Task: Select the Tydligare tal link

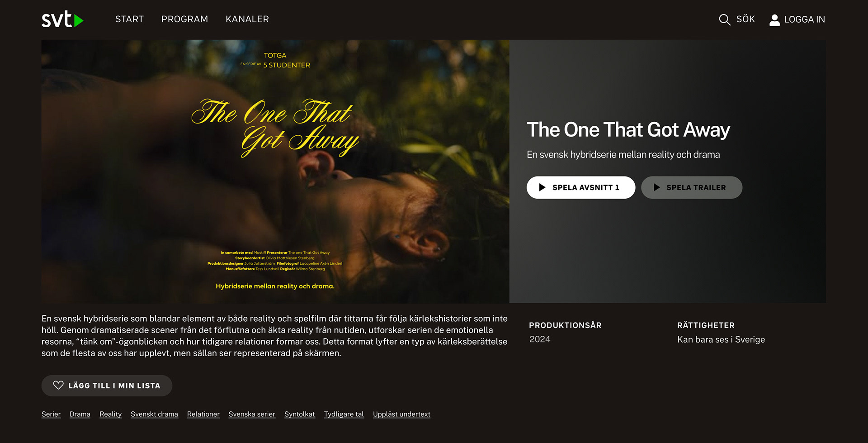Action: pos(344,414)
